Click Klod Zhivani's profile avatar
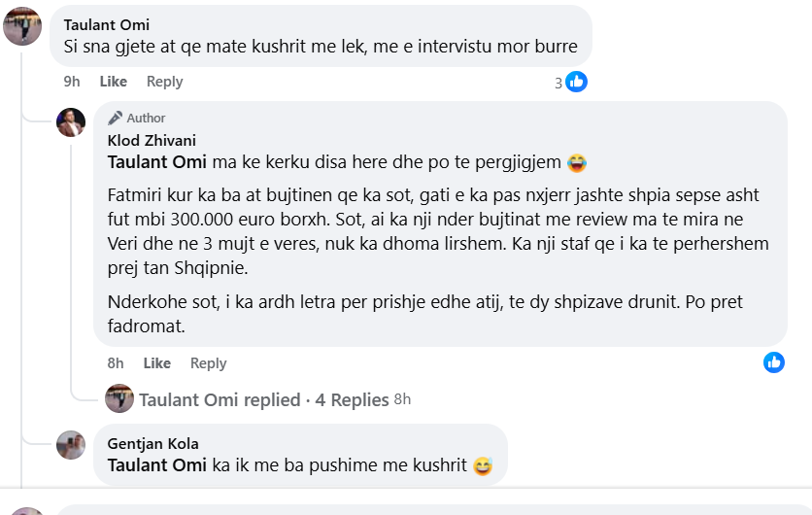 [x=71, y=122]
